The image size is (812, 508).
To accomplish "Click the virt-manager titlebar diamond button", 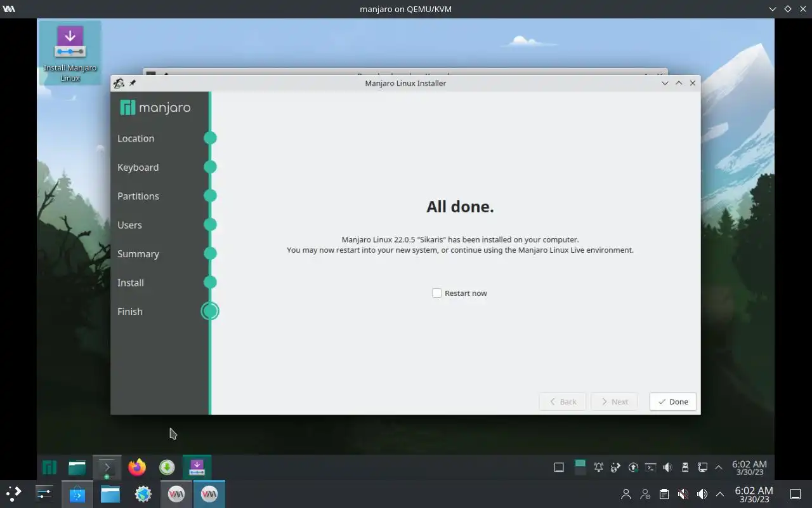I will (788, 9).
